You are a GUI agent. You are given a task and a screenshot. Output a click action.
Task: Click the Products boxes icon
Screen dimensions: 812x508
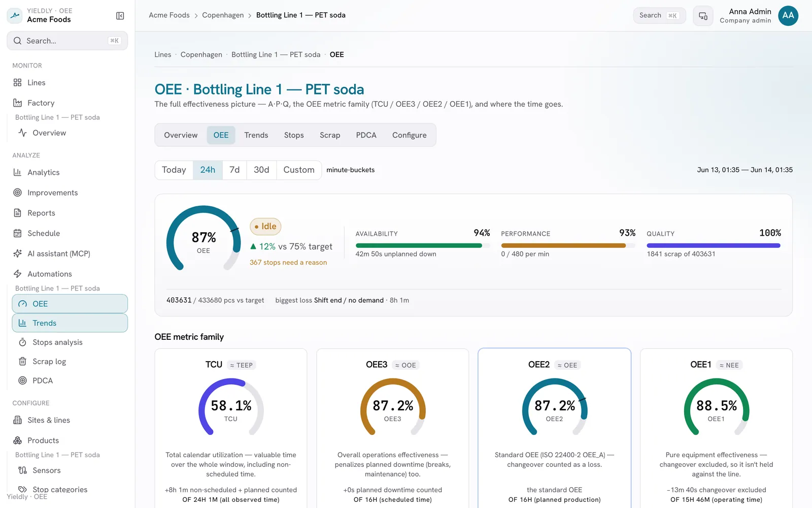point(17,440)
